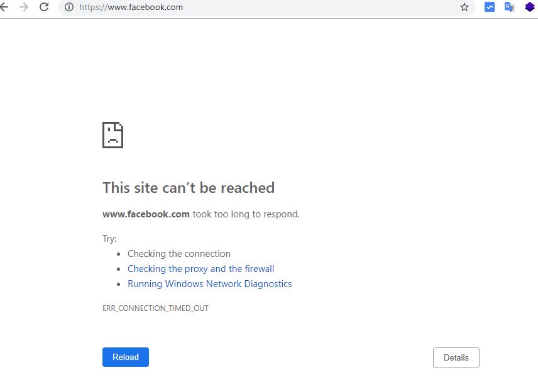The height and width of the screenshot is (392, 538).
Task: Click the forward navigation arrow
Action: click(25, 8)
